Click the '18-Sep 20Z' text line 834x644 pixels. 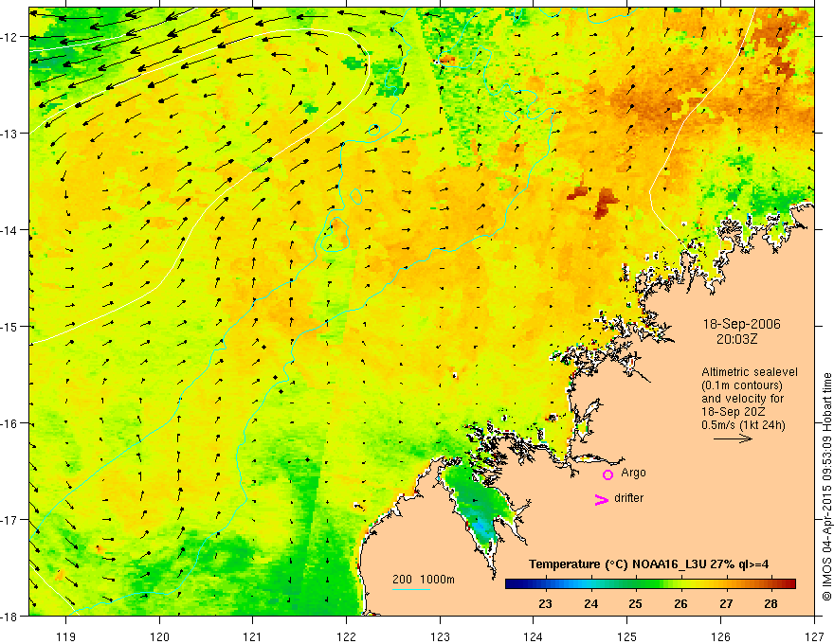pos(733,412)
